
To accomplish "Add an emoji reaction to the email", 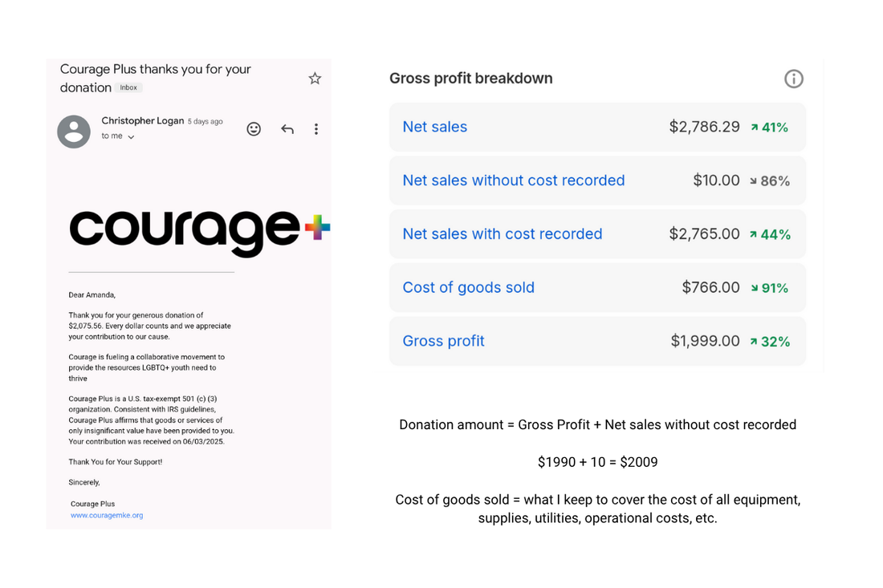I will [254, 129].
